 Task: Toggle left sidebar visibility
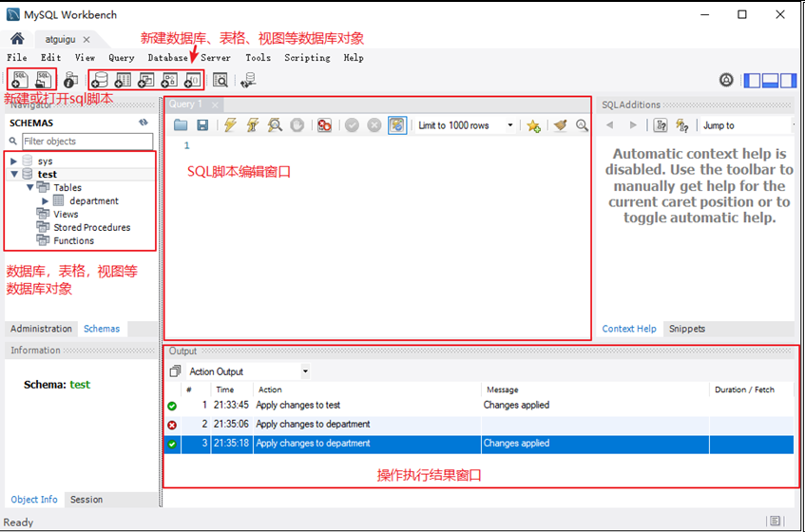pyautogui.click(x=752, y=81)
